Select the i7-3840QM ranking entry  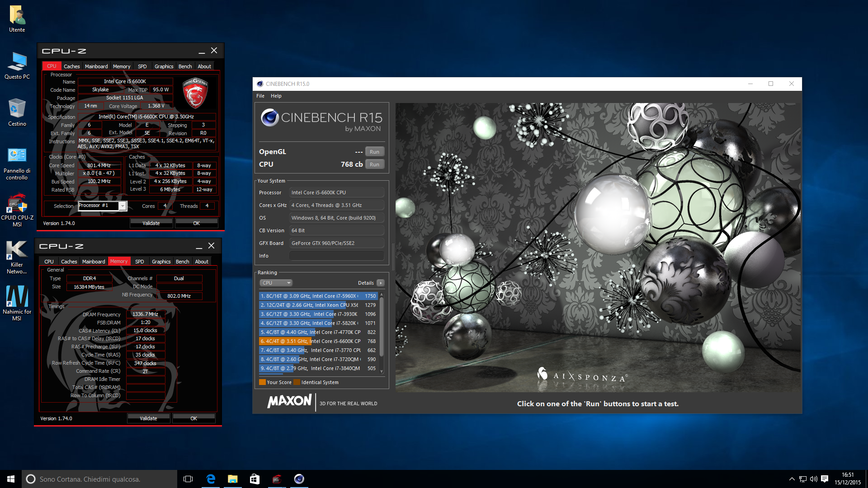coord(318,368)
